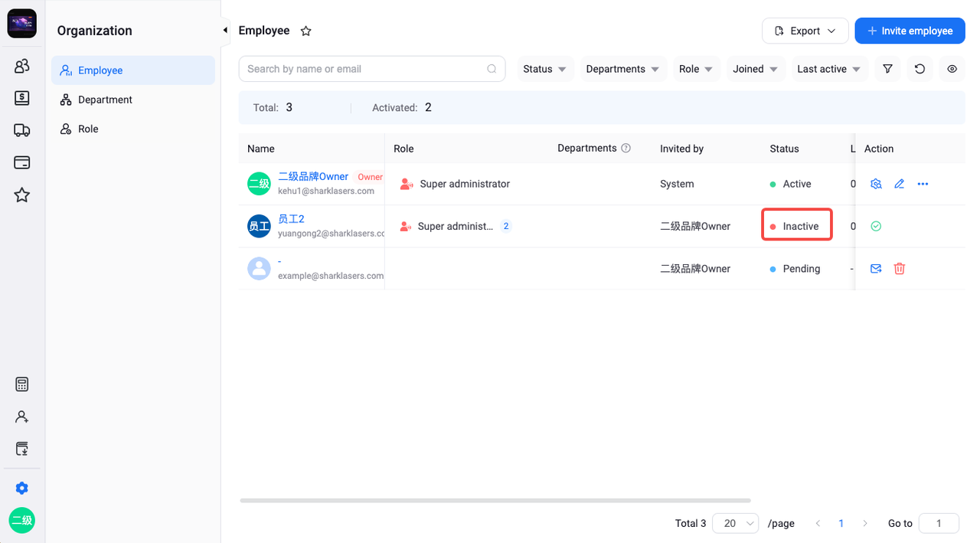Click the funnel filter icon
Viewport: 980px width, 543px height.
[x=887, y=69]
